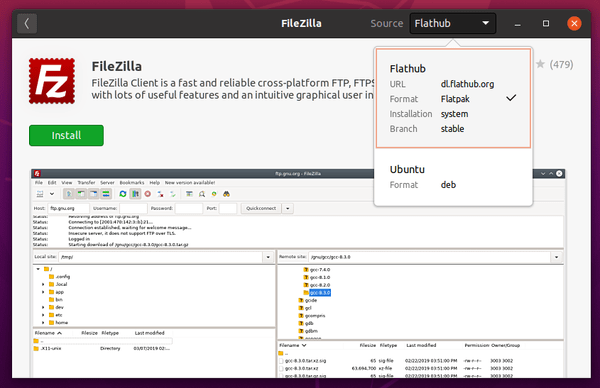Go back using the header back arrow
600x388 pixels.
[27, 23]
